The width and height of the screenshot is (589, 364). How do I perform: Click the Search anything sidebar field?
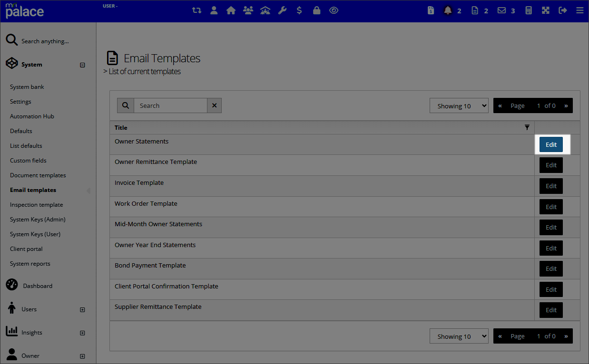(x=45, y=41)
